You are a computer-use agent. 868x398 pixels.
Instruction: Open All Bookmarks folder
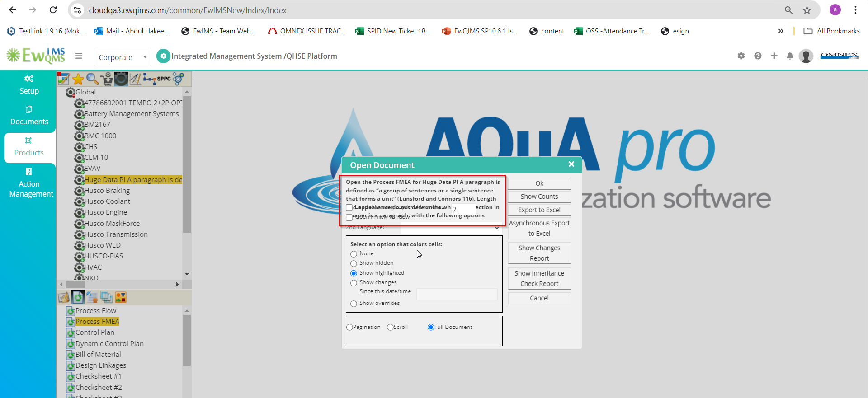tap(832, 31)
